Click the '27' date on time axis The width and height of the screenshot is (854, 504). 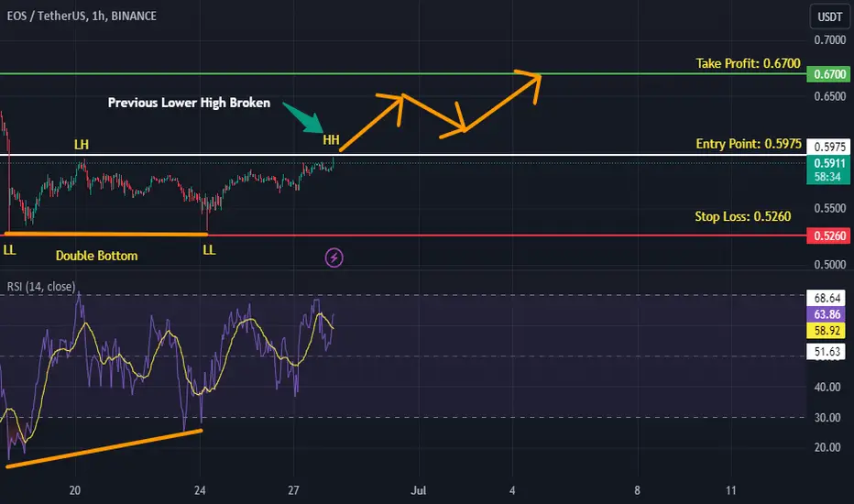[293, 490]
